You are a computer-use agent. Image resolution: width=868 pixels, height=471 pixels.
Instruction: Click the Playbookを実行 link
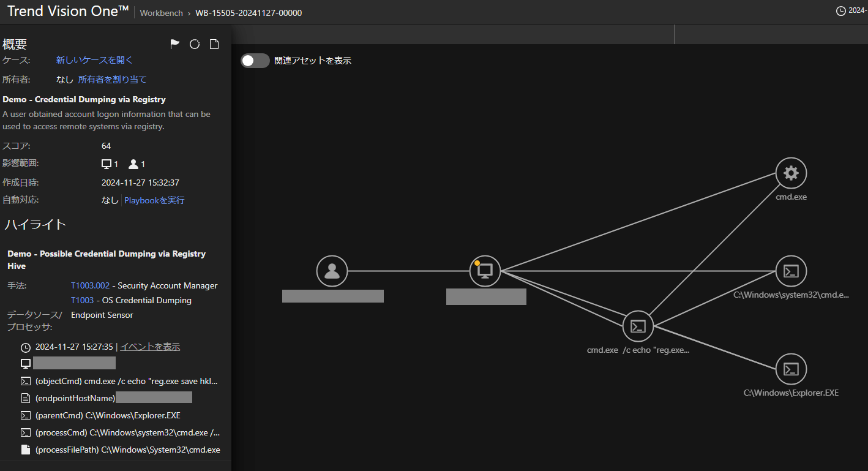coord(154,200)
